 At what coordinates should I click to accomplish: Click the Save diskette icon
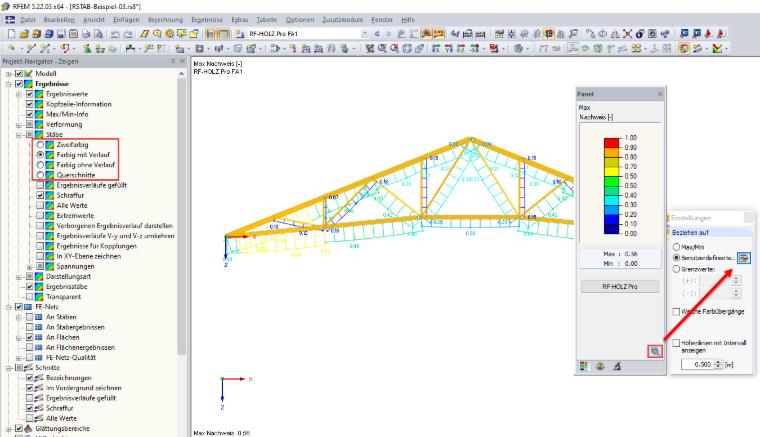click(61, 34)
